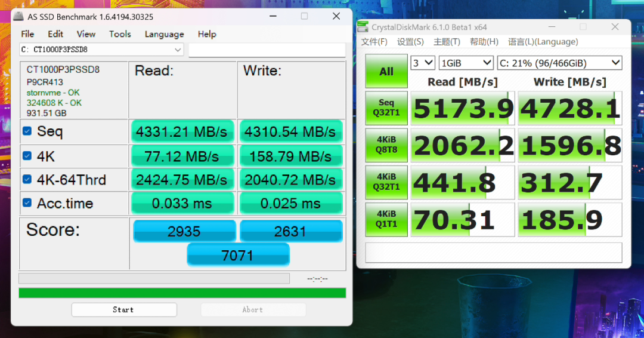Click the 324608 K - OK alignment text
The width and height of the screenshot is (644, 338).
click(x=54, y=103)
